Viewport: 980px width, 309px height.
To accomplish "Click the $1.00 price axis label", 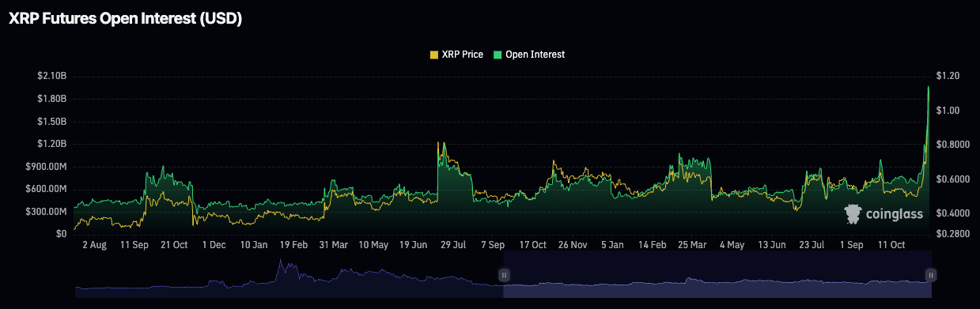I will click(x=948, y=111).
